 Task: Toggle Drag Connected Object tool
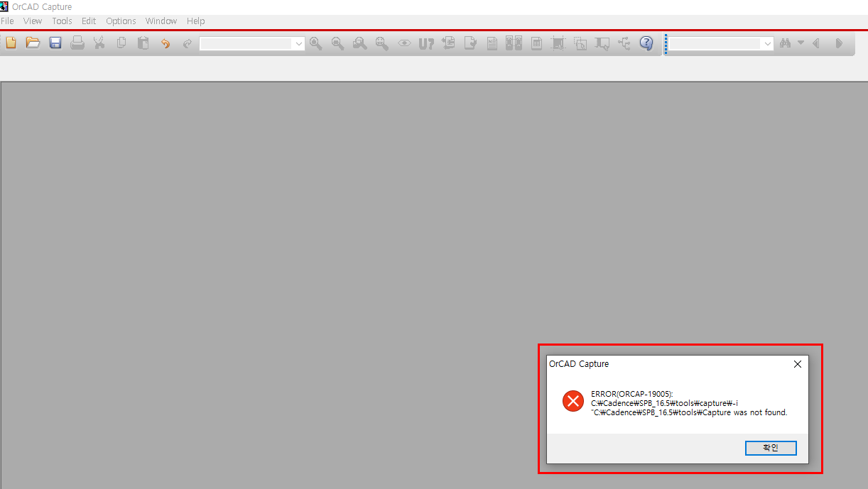pos(602,43)
